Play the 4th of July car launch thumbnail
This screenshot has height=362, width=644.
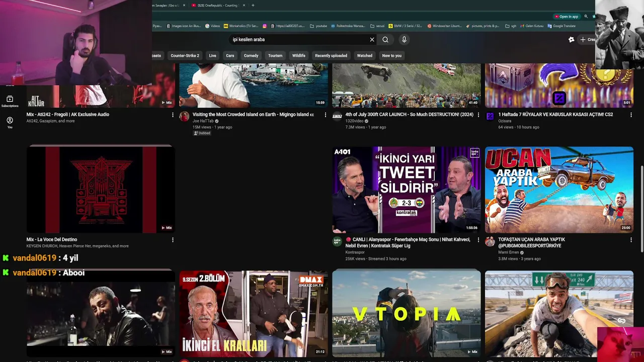click(407, 85)
